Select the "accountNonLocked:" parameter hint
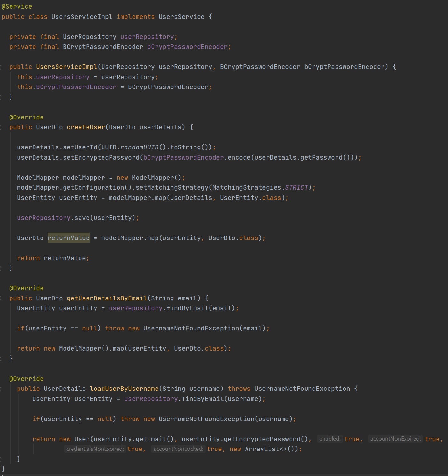The height and width of the screenshot is (476, 448). [178, 449]
